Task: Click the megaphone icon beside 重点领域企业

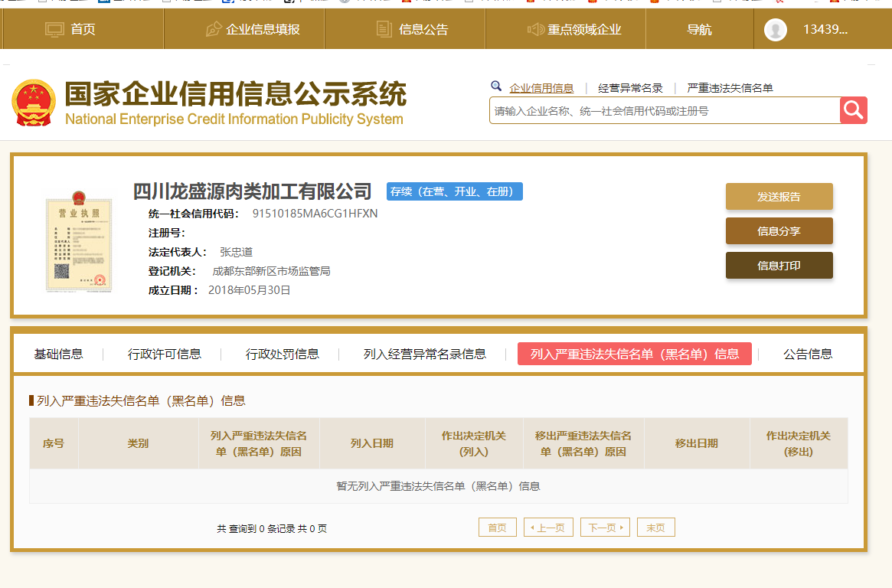Action: (x=535, y=29)
